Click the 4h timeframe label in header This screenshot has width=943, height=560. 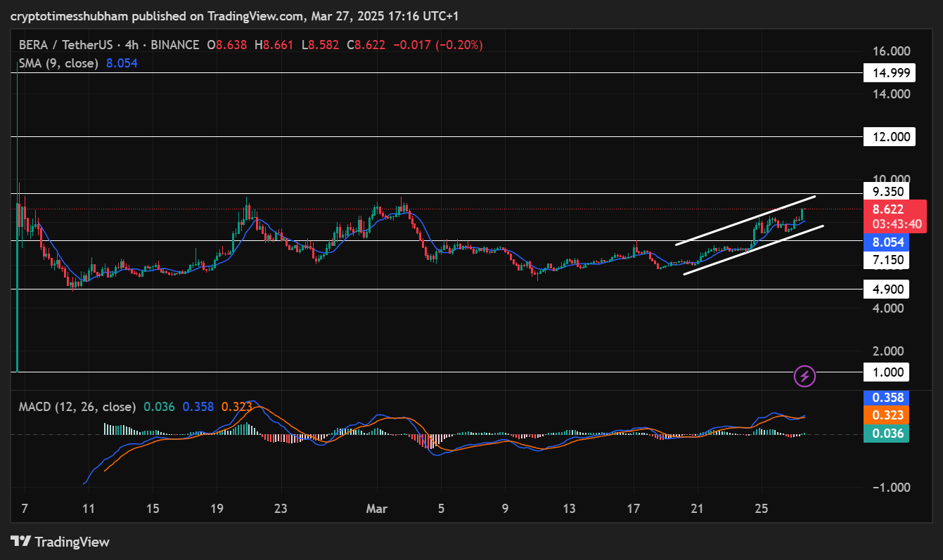131,45
